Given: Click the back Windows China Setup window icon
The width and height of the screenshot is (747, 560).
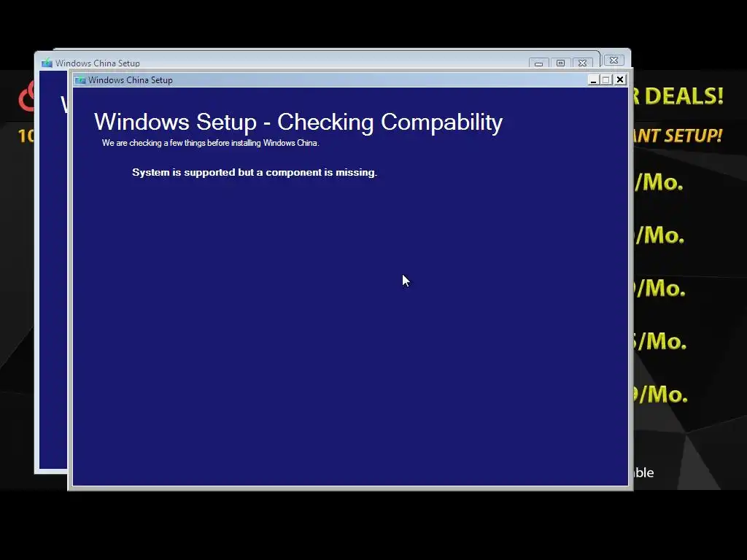Looking at the screenshot, I should [x=47, y=63].
